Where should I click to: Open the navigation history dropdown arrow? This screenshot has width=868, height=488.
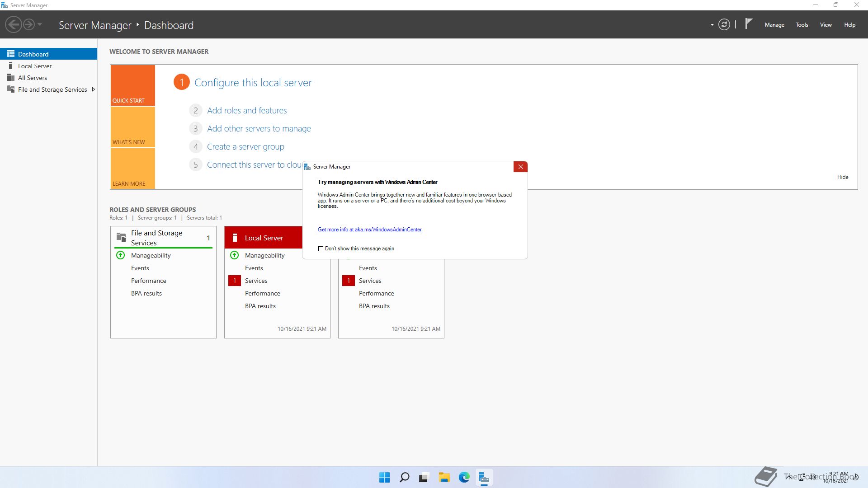(40, 24)
